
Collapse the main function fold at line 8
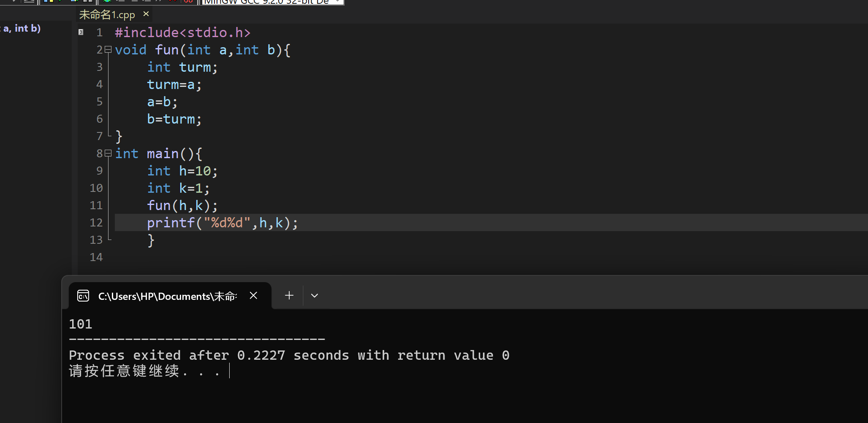tap(108, 153)
